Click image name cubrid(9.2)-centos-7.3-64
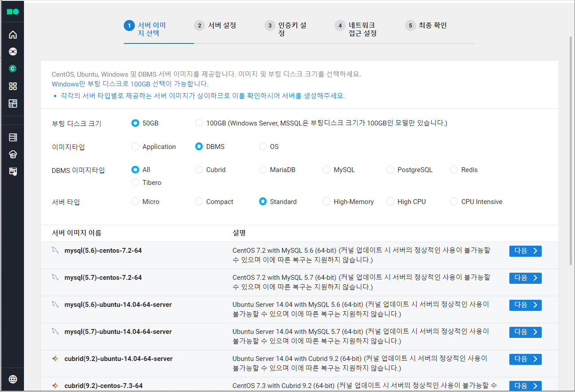 (x=103, y=386)
